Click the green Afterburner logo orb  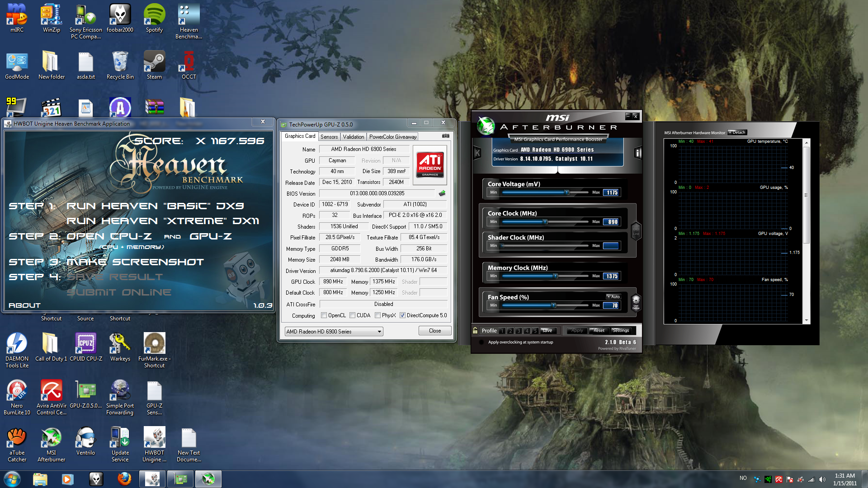tap(486, 126)
